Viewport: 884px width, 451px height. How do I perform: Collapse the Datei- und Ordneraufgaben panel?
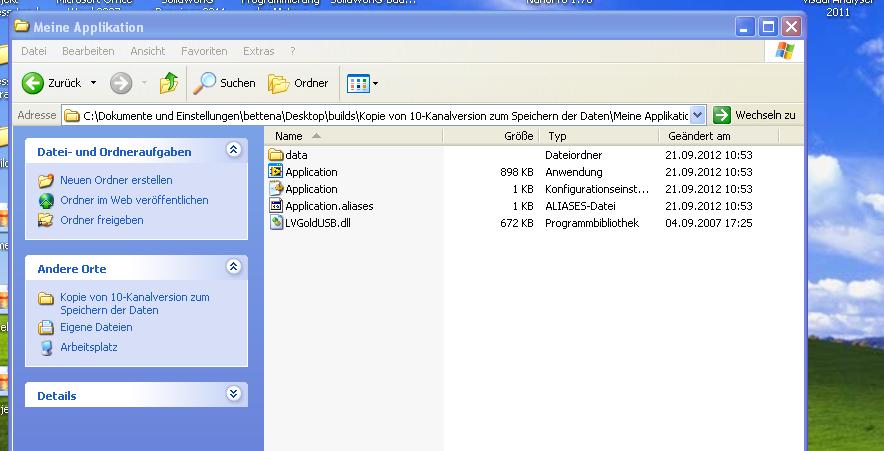click(x=233, y=149)
